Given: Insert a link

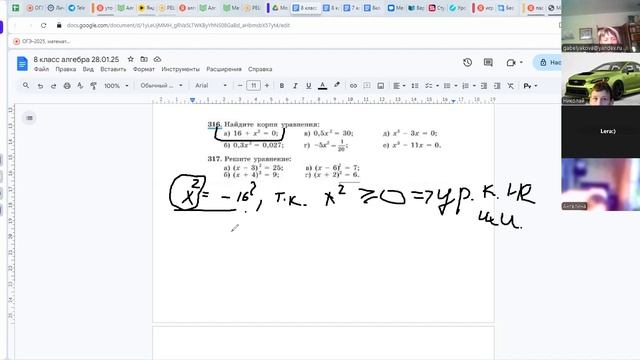Looking at the screenshot, I should (x=353, y=86).
